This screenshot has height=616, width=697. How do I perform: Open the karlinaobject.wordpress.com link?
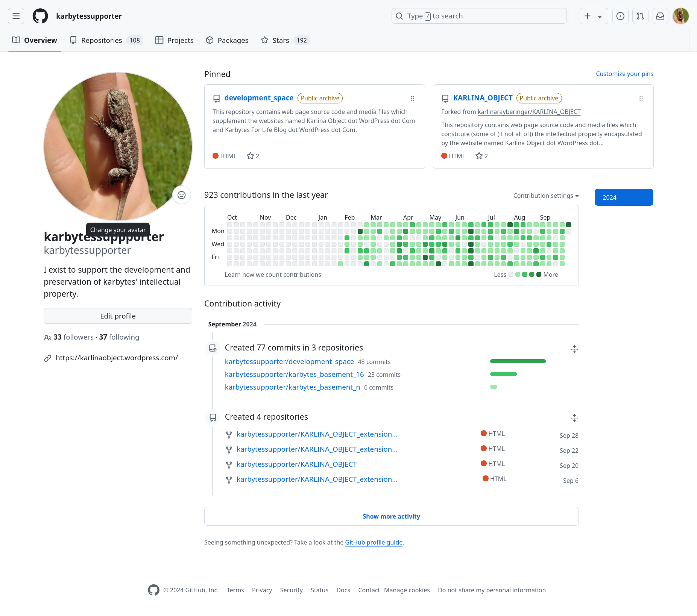coord(117,358)
